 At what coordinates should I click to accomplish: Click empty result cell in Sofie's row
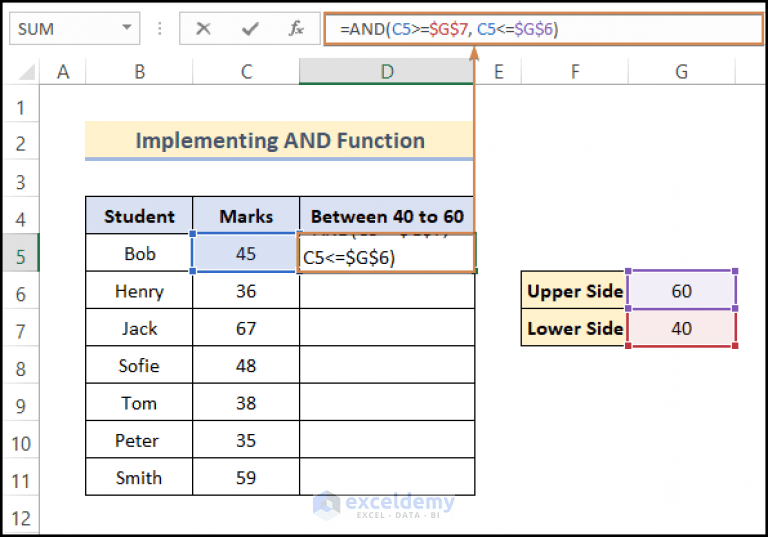click(x=387, y=366)
